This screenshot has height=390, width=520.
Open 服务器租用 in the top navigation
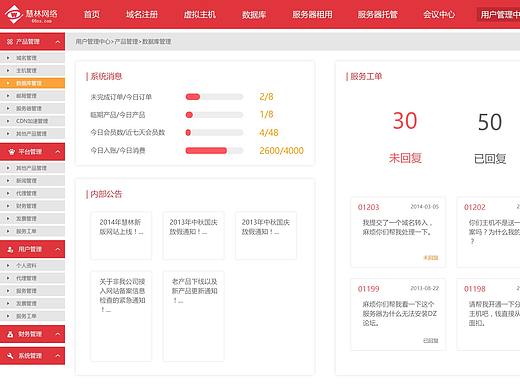tap(312, 14)
